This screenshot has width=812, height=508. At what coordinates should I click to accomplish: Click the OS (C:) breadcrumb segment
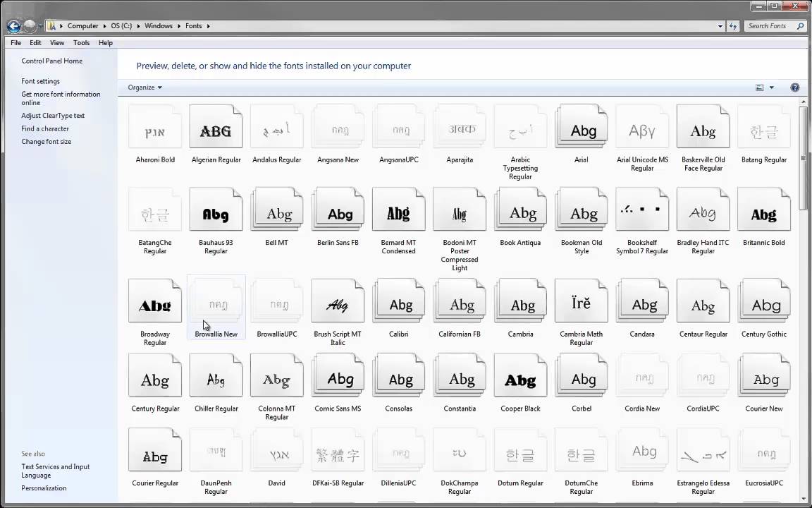(121, 26)
